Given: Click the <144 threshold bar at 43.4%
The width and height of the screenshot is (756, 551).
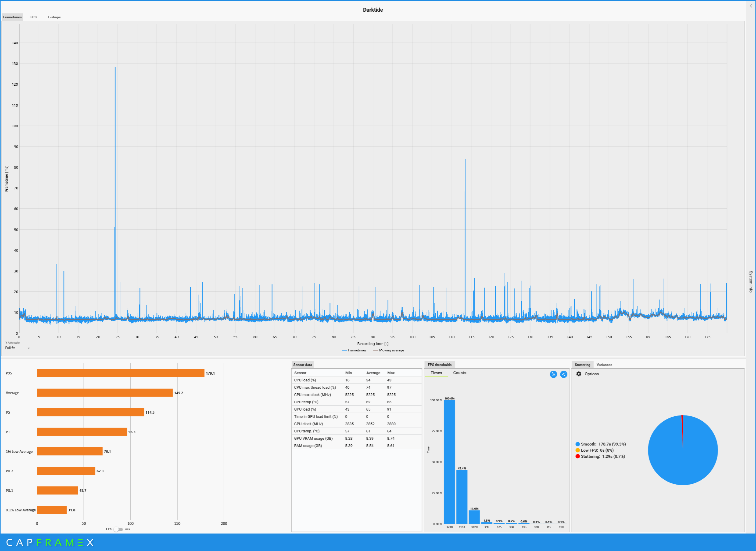Looking at the screenshot, I should [462, 497].
